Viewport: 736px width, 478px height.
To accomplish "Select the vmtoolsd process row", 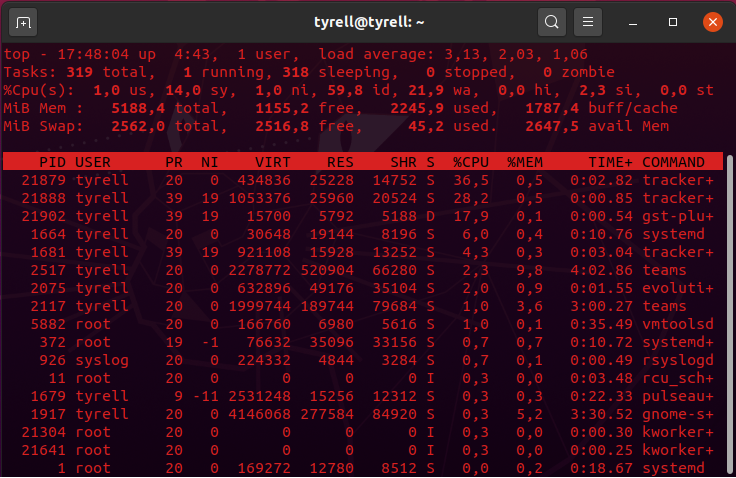I will 360,324.
